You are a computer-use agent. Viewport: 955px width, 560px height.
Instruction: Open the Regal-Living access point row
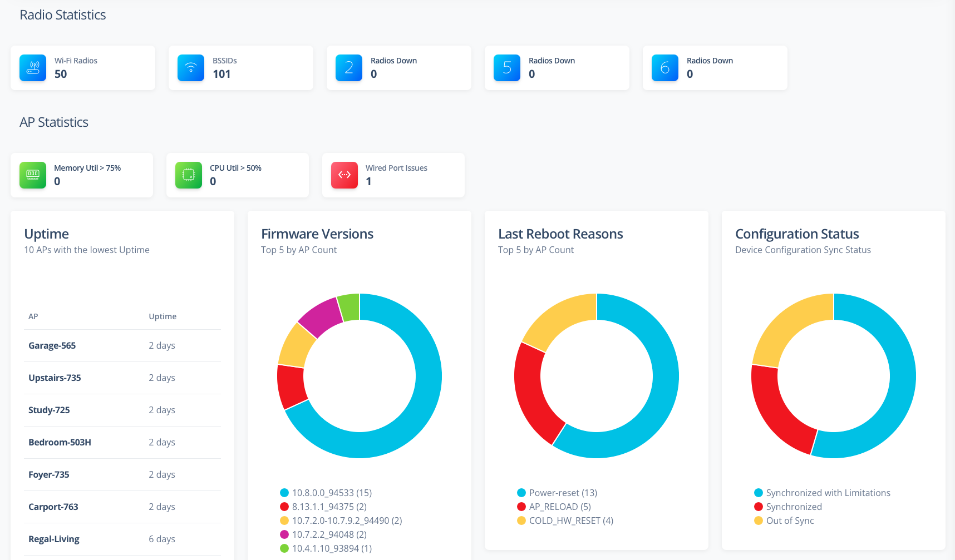54,539
